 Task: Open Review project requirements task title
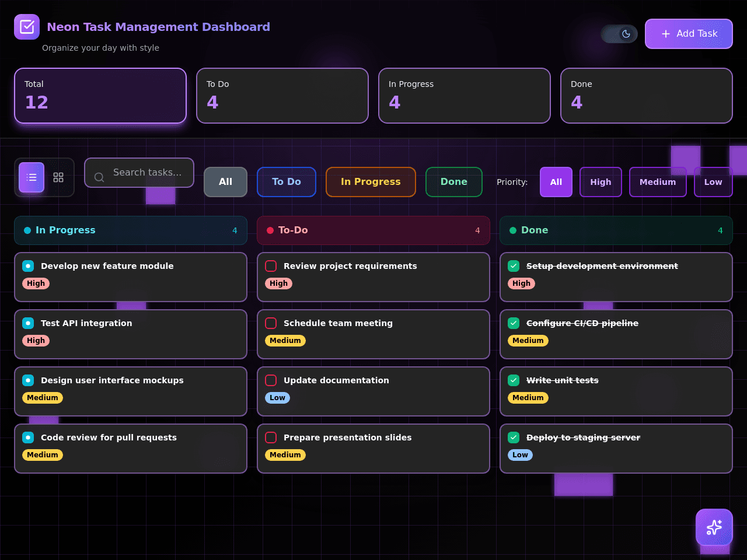350,266
